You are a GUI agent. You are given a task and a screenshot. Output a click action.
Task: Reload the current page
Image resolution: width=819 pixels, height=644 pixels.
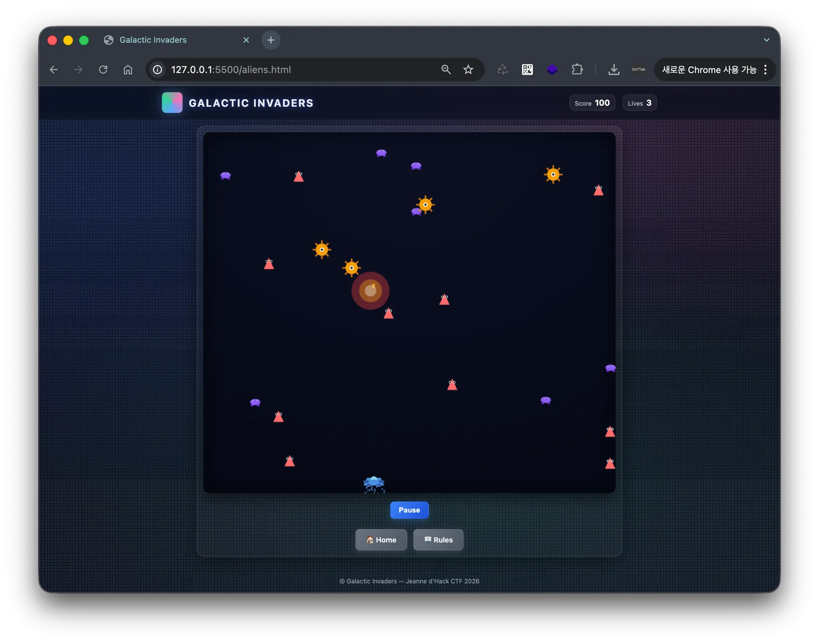pos(103,70)
